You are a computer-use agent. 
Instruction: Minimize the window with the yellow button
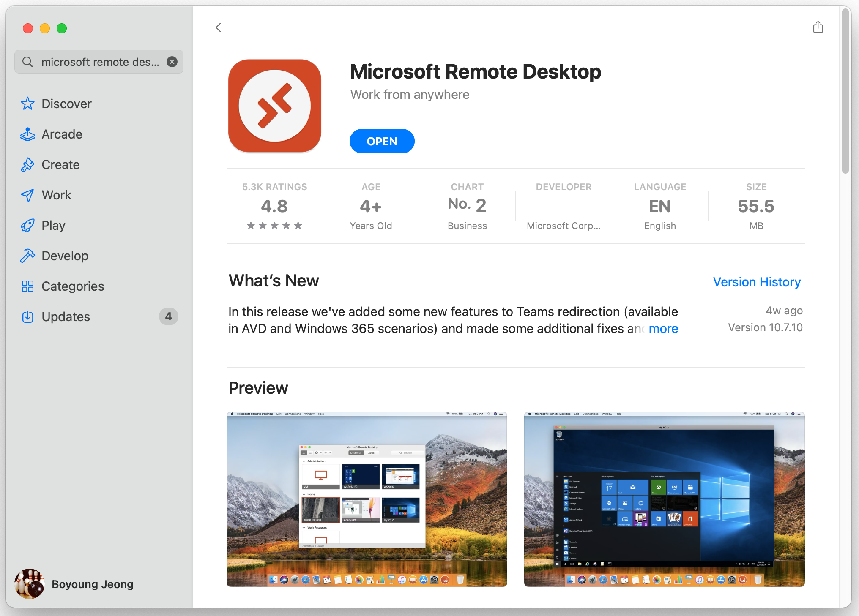tap(45, 28)
